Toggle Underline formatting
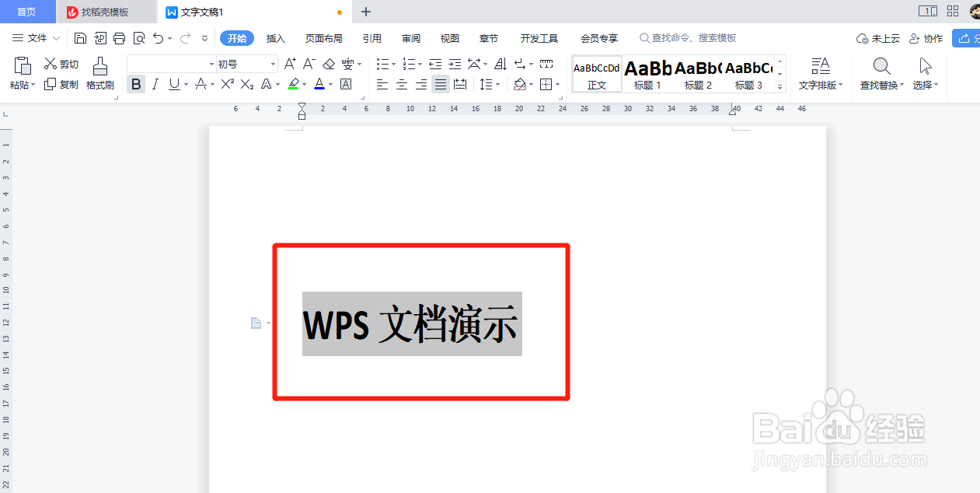Image resolution: width=980 pixels, height=493 pixels. pos(174,84)
